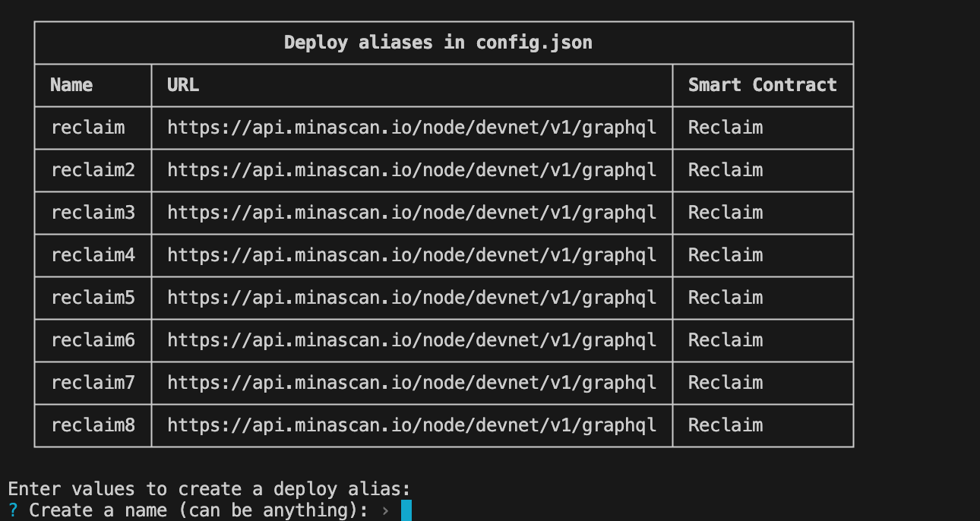Select the reclaim8 alias name cell

(93, 425)
